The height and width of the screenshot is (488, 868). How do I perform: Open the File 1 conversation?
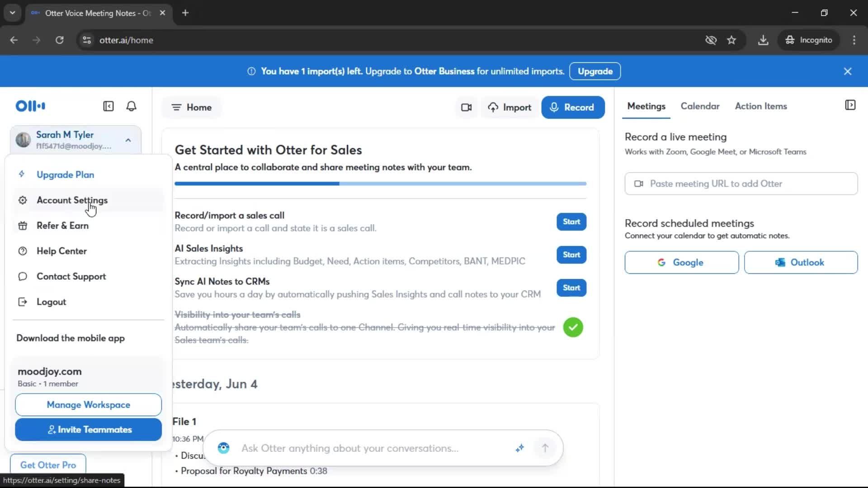[x=184, y=422]
